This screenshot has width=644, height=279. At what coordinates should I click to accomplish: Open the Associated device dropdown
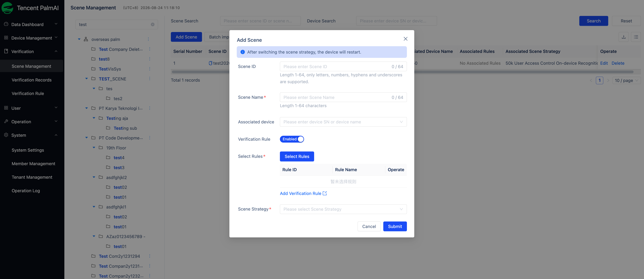pos(343,122)
